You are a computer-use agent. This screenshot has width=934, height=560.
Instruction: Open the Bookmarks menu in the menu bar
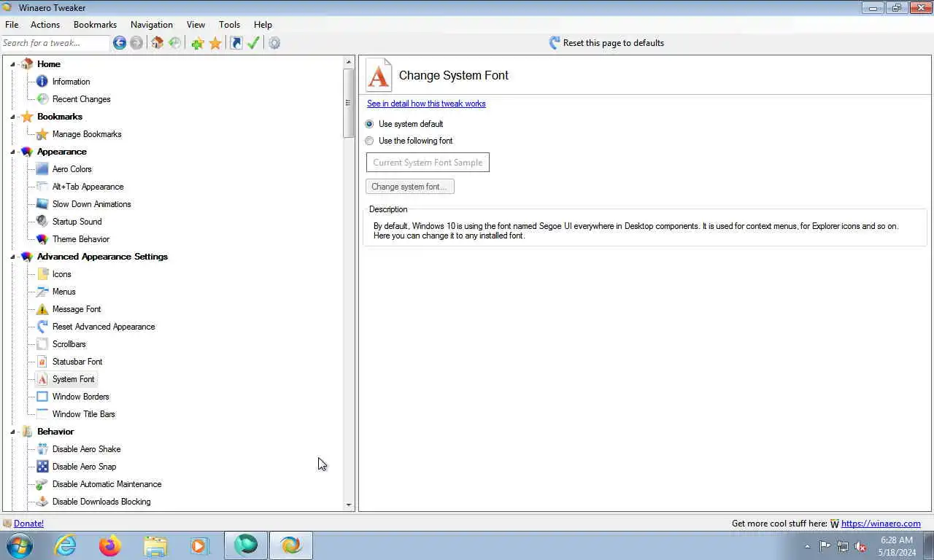point(95,24)
